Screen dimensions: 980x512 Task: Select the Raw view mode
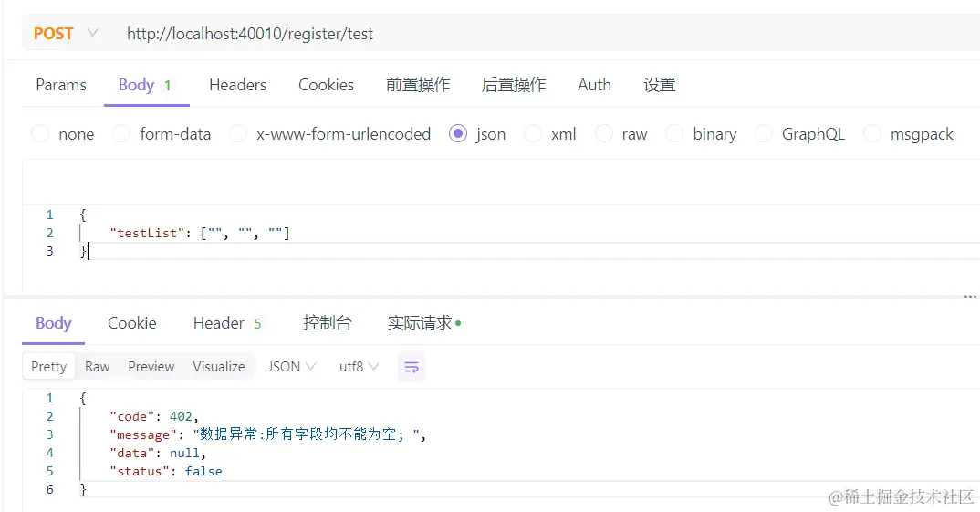97,367
